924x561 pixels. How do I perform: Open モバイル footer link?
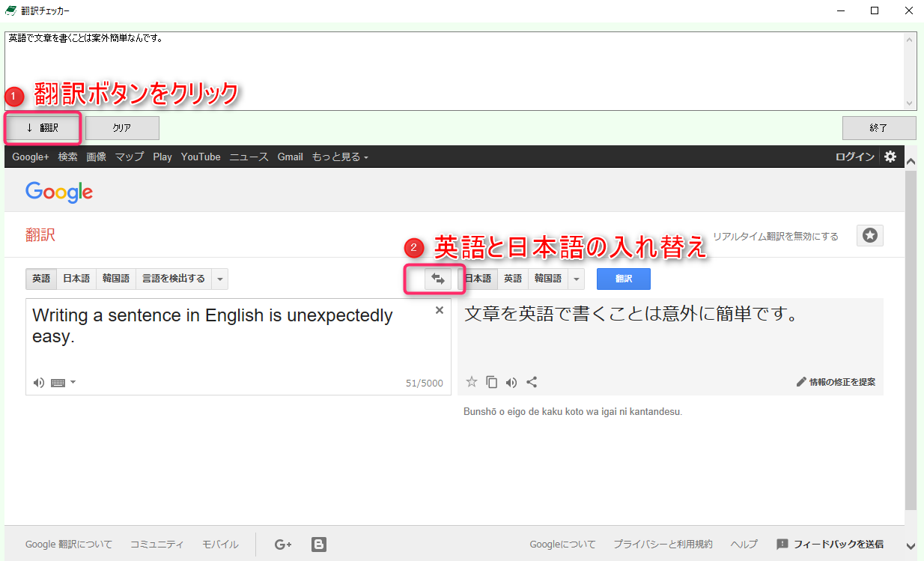pyautogui.click(x=220, y=545)
